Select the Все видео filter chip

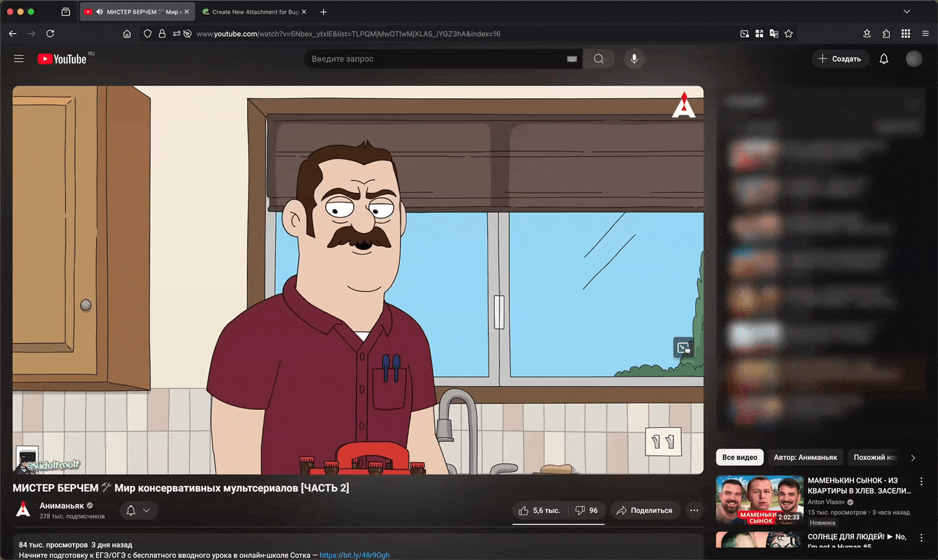coord(739,457)
